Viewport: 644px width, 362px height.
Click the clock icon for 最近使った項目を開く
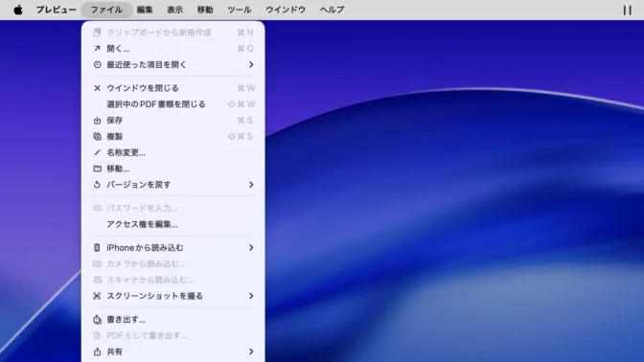(97, 64)
